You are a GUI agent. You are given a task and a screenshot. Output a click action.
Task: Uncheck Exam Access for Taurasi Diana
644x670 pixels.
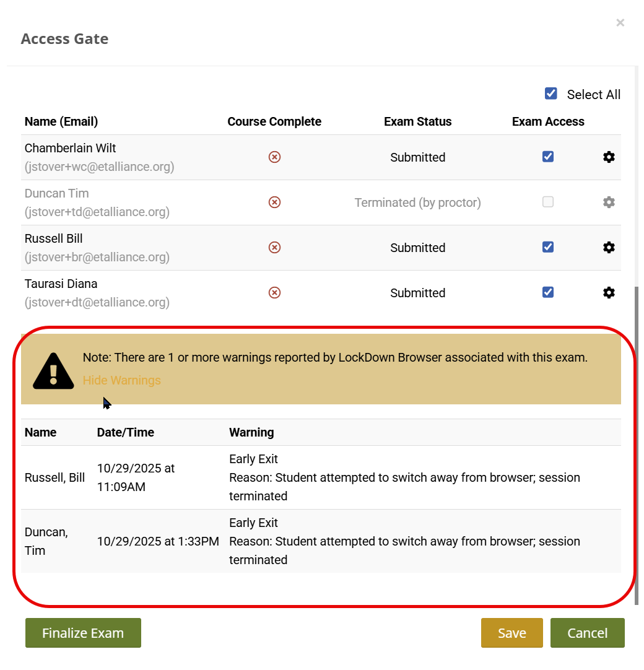coord(548,292)
